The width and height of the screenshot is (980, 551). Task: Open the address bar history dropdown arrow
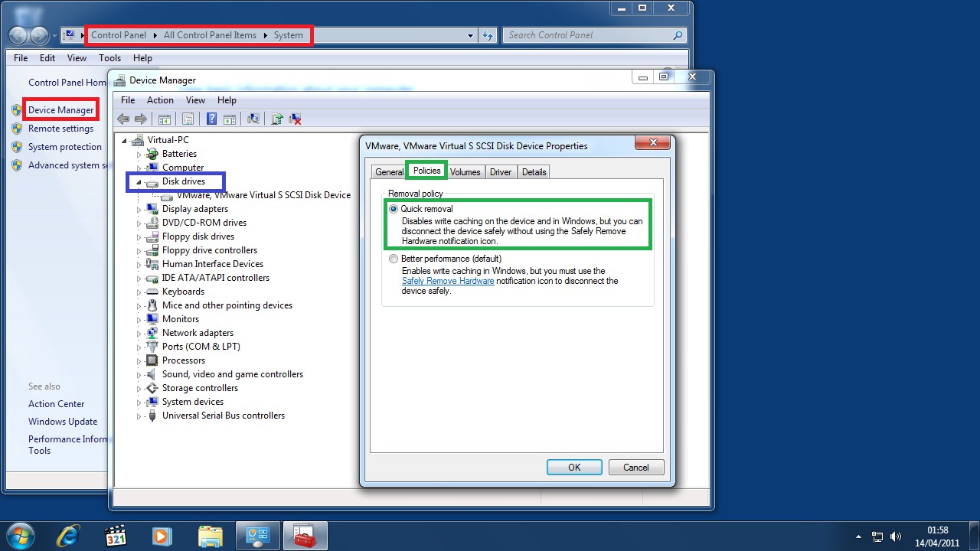tap(470, 35)
